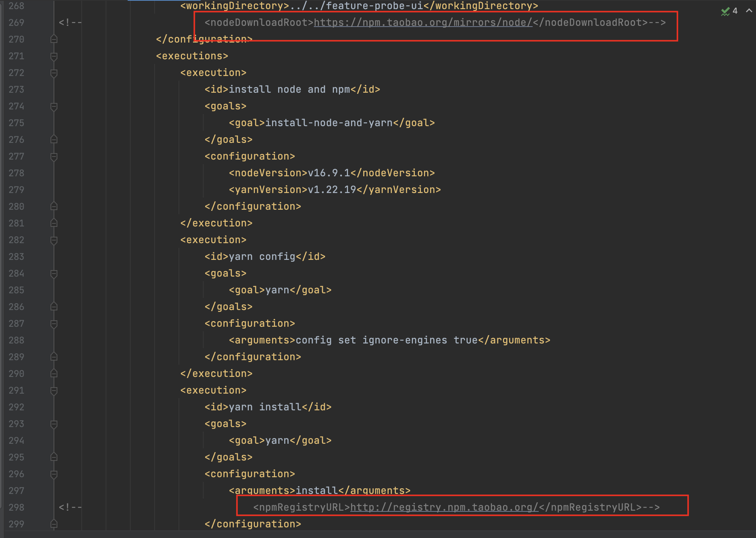Open the registry.npm.taobao.org link
Image resolution: width=756 pixels, height=538 pixels.
click(x=444, y=507)
